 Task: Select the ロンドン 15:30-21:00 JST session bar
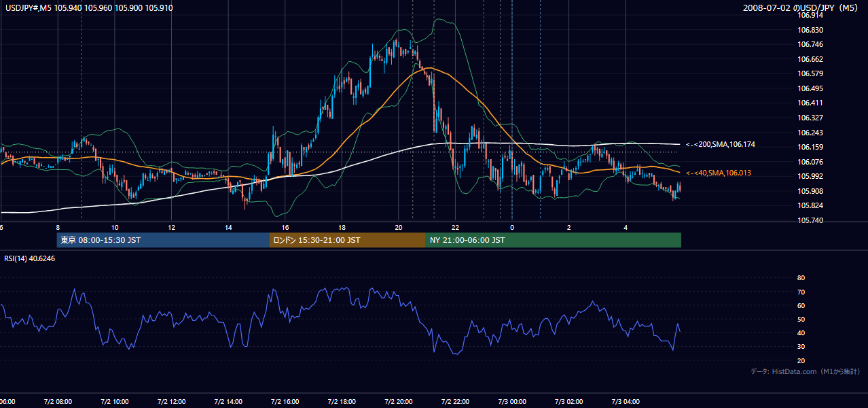click(x=348, y=240)
